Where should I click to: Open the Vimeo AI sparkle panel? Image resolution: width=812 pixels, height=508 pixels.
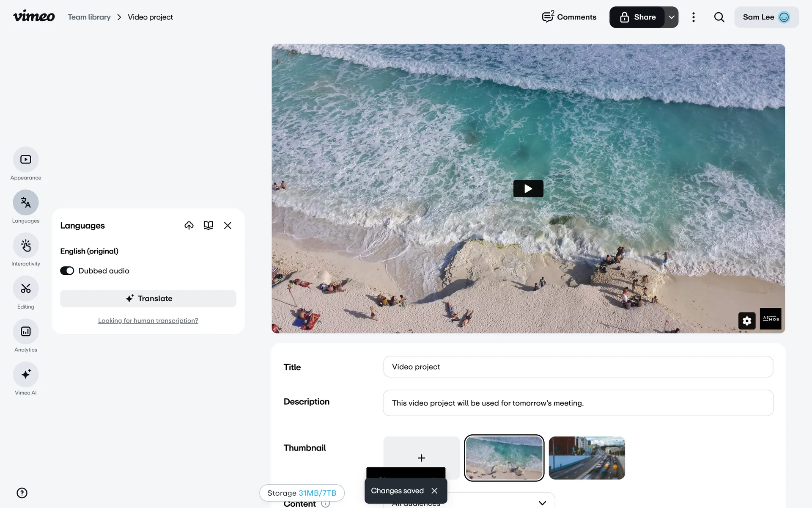coord(26,374)
